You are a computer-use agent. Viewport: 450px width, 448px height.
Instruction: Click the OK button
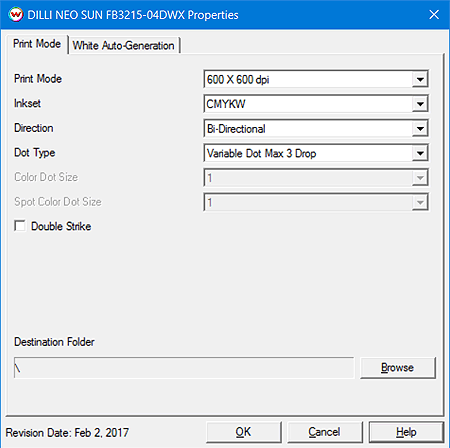tap(243, 432)
